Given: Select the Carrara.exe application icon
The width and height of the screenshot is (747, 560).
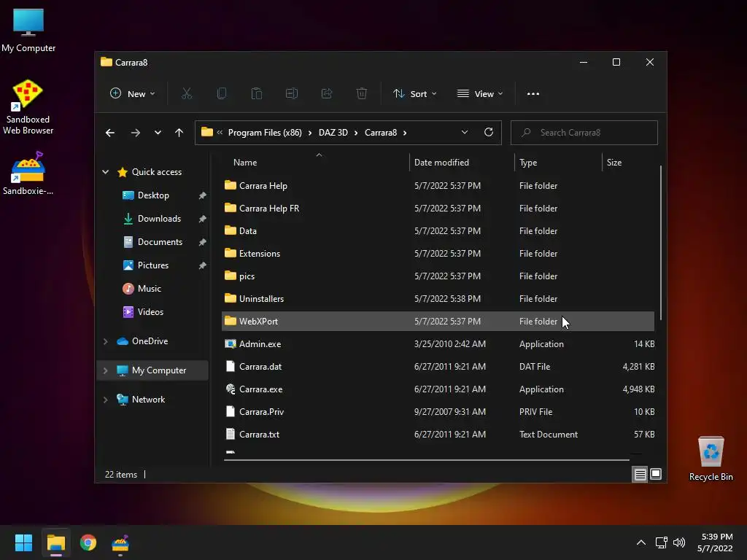Looking at the screenshot, I should [x=231, y=389].
